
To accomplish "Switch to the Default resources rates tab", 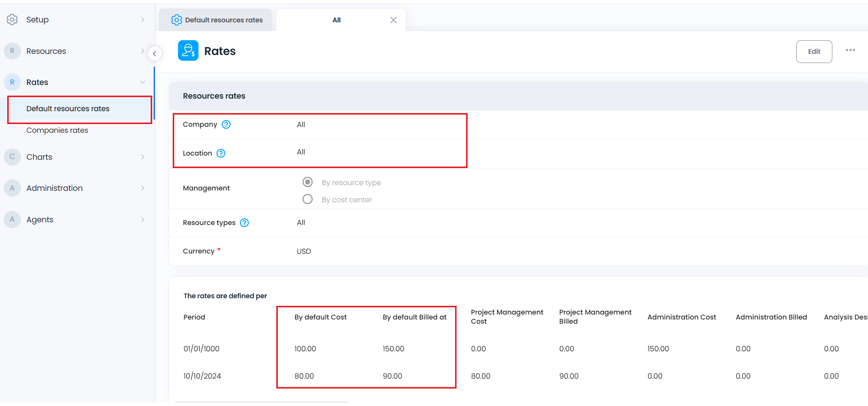I will (216, 20).
